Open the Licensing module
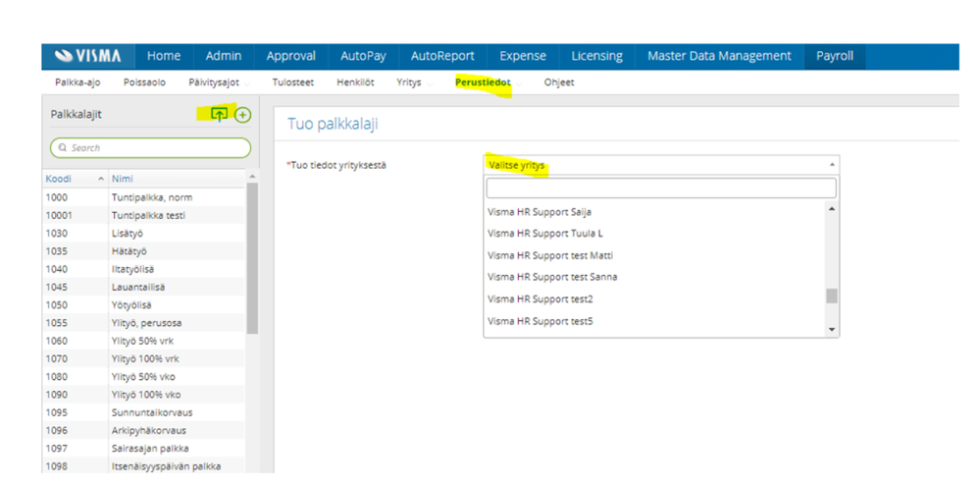The image size is (980, 487). tap(596, 56)
